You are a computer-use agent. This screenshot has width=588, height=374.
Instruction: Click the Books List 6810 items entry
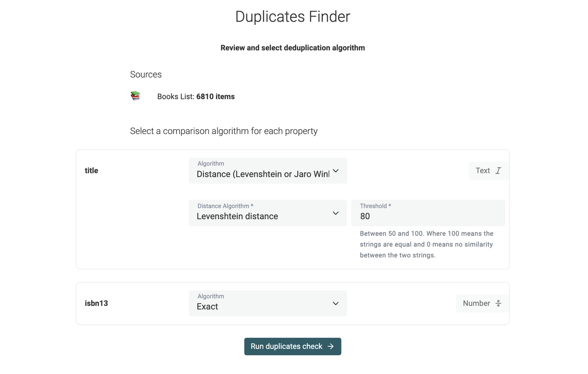tap(196, 96)
